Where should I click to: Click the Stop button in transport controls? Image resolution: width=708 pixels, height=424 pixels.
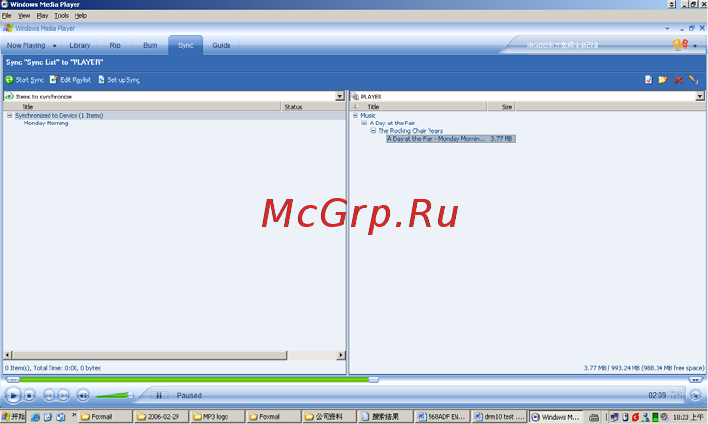(29, 396)
